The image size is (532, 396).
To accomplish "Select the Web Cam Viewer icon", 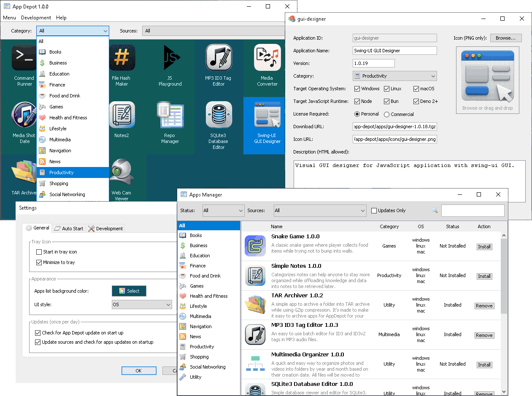I will tap(122, 171).
